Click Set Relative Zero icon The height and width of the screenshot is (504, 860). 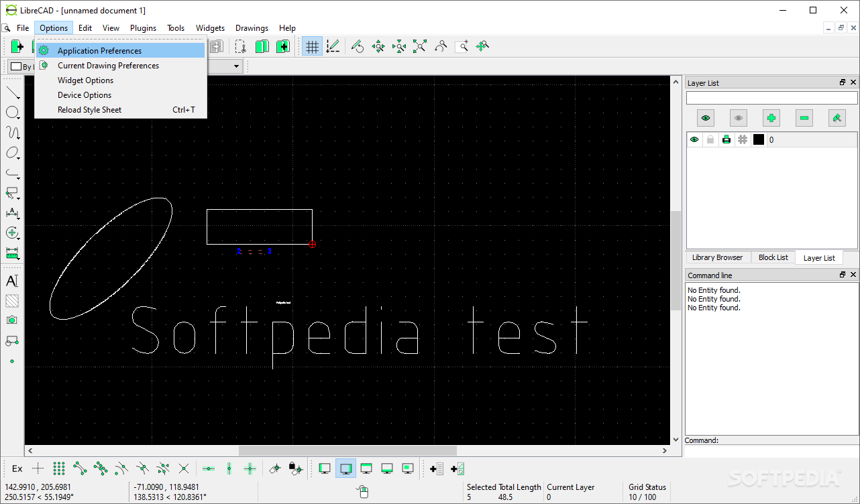(x=275, y=468)
